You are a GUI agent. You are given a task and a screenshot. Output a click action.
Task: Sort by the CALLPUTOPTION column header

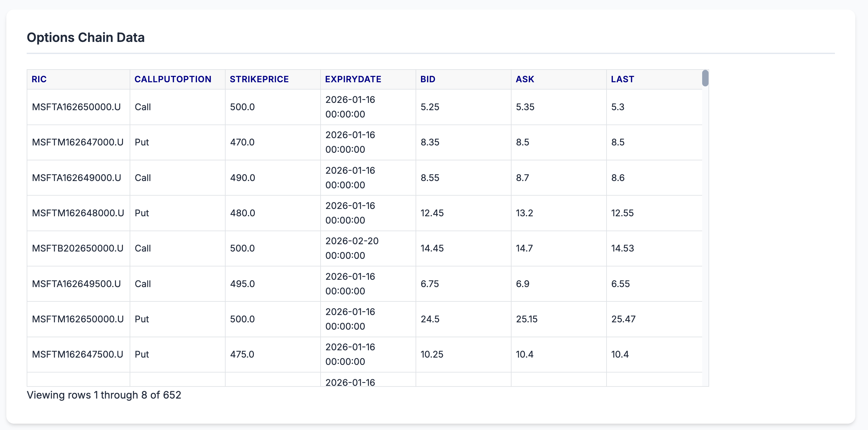pyautogui.click(x=173, y=79)
